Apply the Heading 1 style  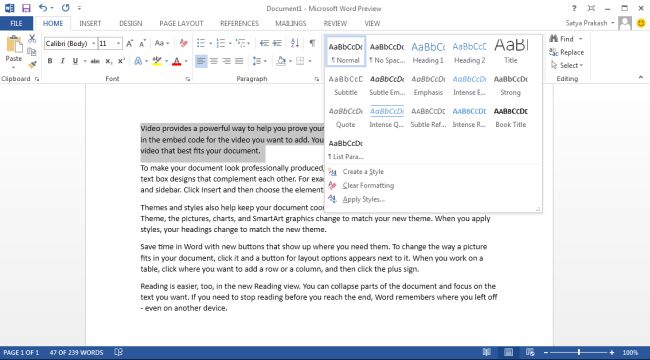point(428,52)
